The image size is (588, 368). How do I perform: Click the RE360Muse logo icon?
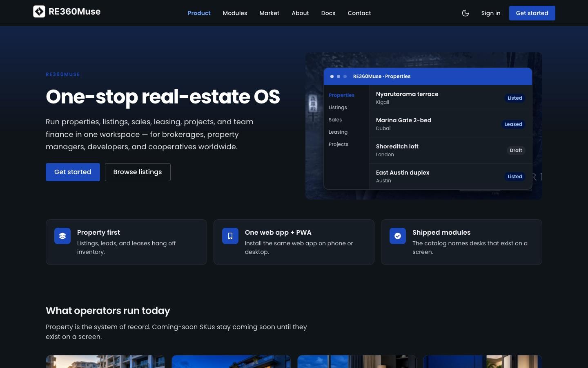click(39, 11)
